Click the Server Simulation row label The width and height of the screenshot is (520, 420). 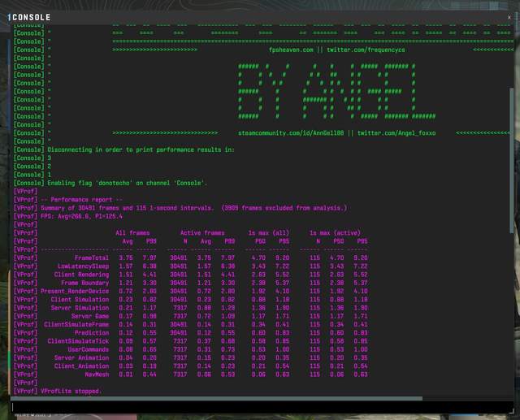coord(80,308)
